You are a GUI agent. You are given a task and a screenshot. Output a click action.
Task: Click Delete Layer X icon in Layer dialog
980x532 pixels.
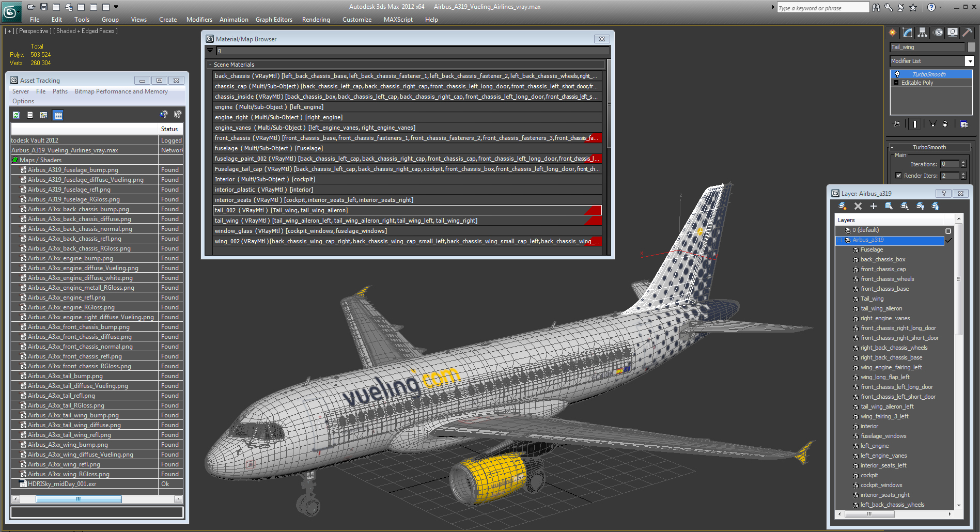click(x=858, y=206)
